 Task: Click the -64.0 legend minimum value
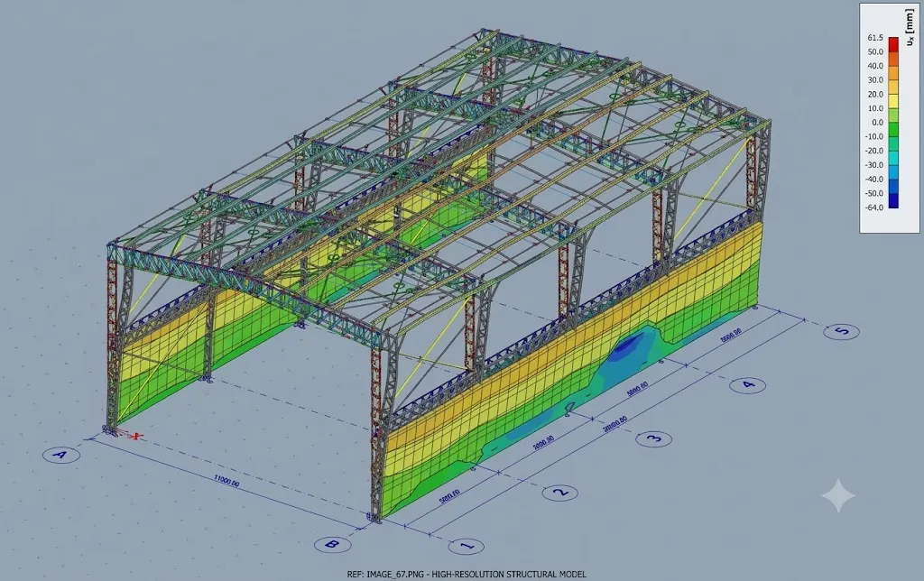[873, 207]
